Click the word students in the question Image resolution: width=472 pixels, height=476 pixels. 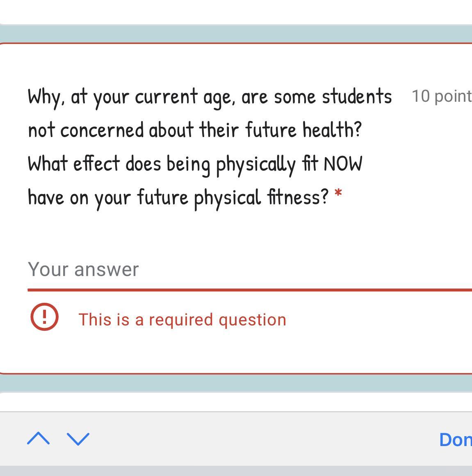tap(357, 97)
